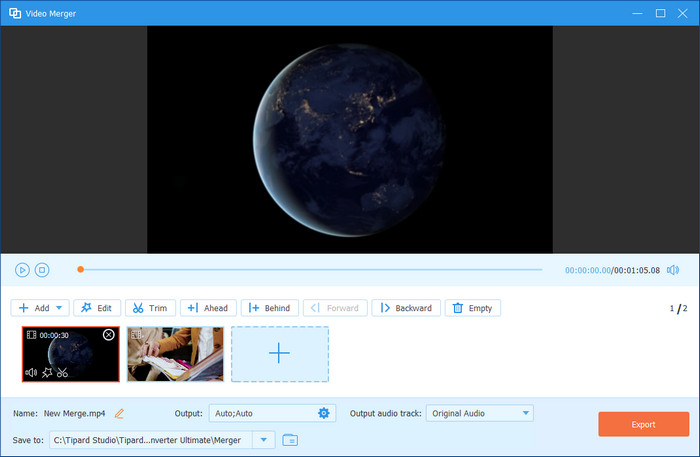
Task: Click the playback progress slider handle
Action: (80, 269)
